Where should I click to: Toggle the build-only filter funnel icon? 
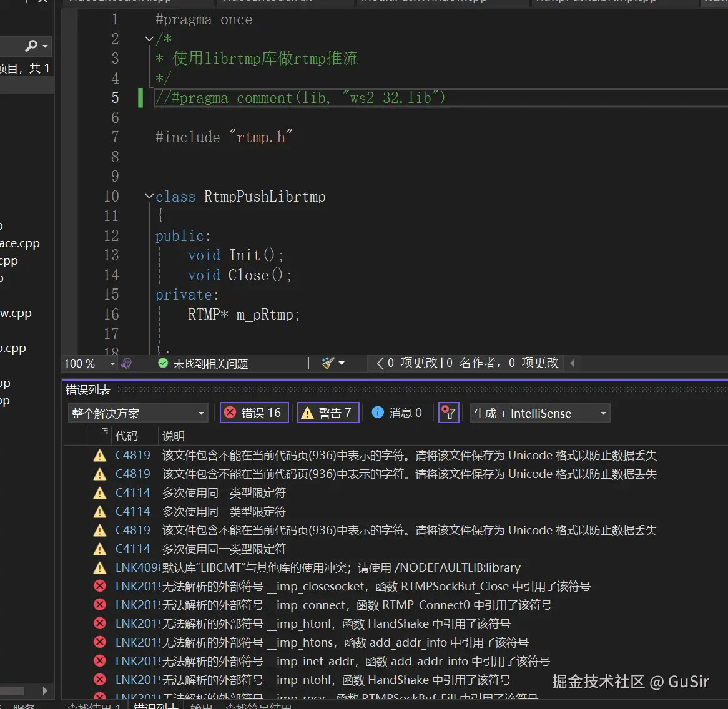pos(448,413)
